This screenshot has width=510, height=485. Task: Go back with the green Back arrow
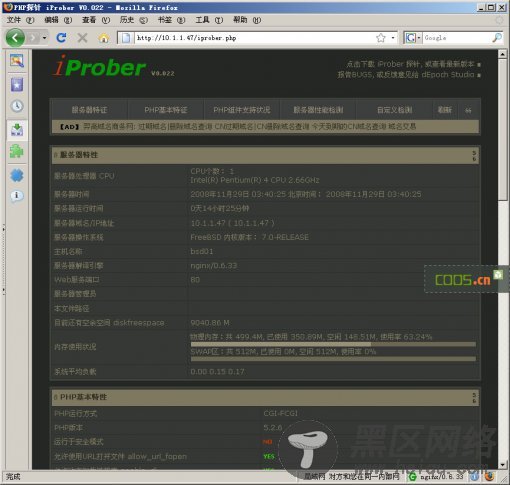click(15, 38)
